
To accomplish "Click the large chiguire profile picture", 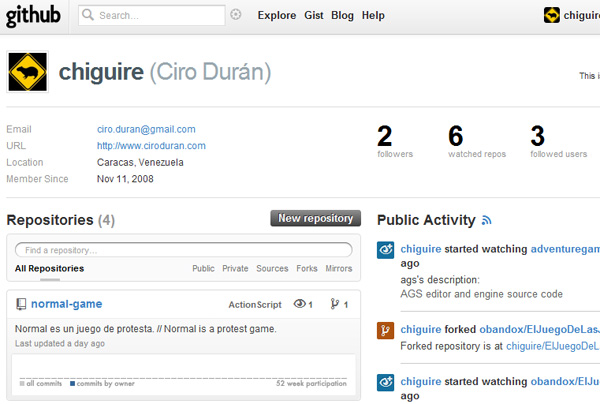I will pyautogui.click(x=28, y=72).
